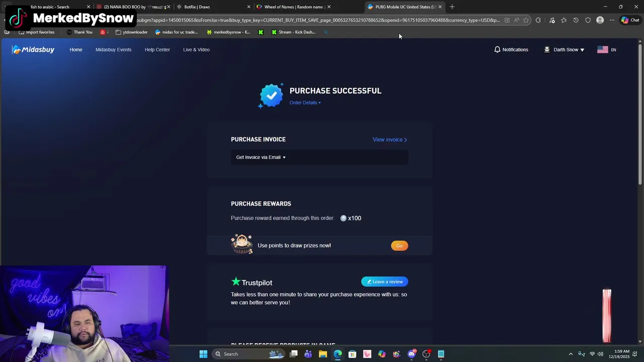The width and height of the screenshot is (644, 362).
Task: Click the US flag region icon
Action: coord(603,49)
